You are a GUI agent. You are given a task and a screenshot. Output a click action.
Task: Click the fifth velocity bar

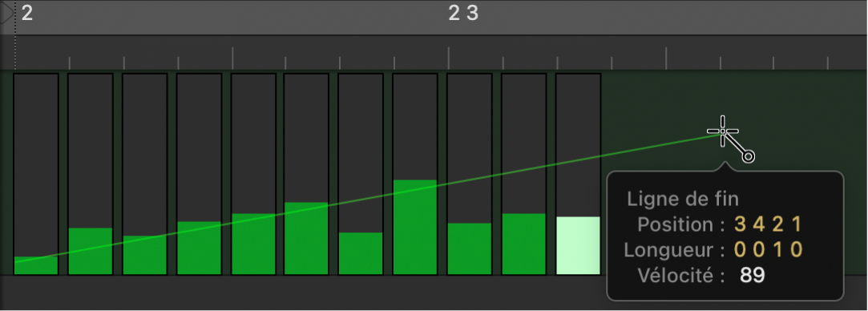tap(253, 244)
